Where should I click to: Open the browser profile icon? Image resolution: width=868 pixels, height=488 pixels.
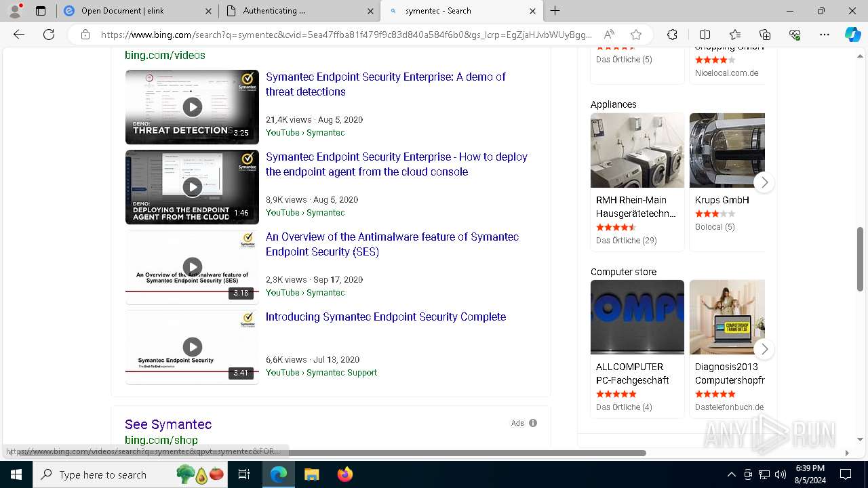pyautogui.click(x=15, y=10)
